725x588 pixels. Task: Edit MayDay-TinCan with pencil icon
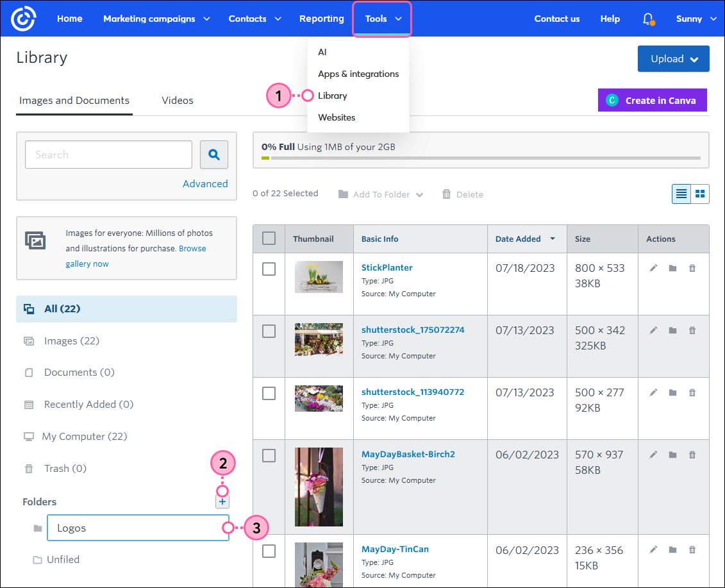653,550
